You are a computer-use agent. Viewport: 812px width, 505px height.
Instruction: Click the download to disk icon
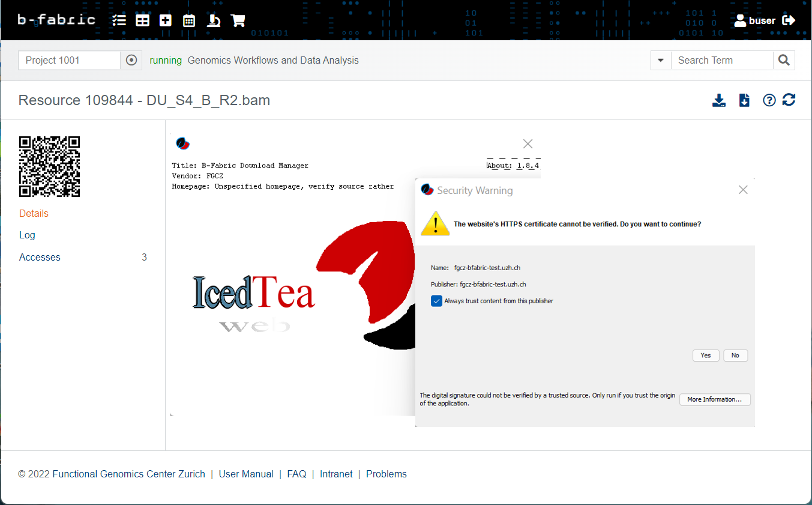click(x=719, y=100)
